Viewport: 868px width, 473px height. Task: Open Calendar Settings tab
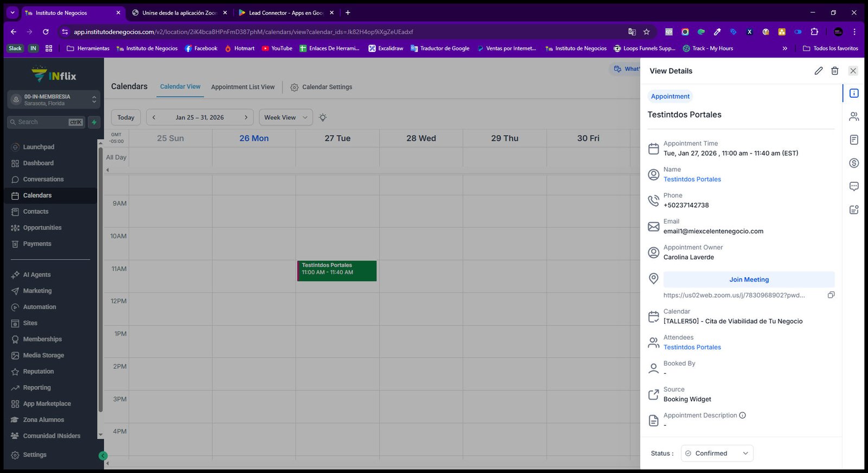pyautogui.click(x=321, y=87)
